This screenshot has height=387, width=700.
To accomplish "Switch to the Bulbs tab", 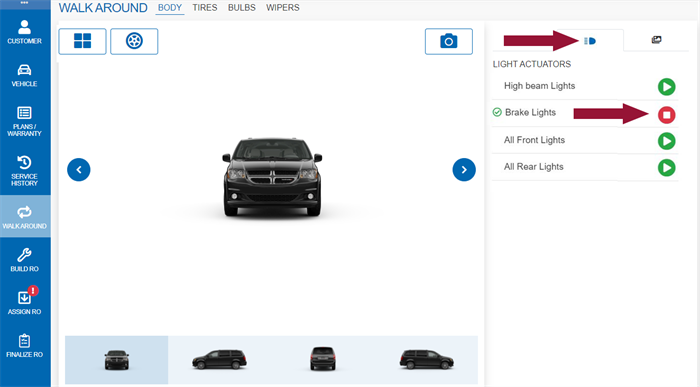I will pyautogui.click(x=242, y=8).
